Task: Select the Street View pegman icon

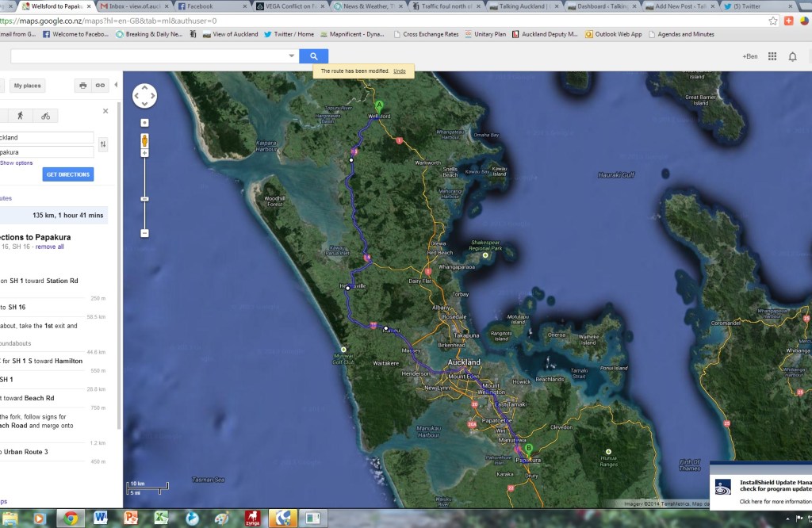Action: [x=144, y=140]
